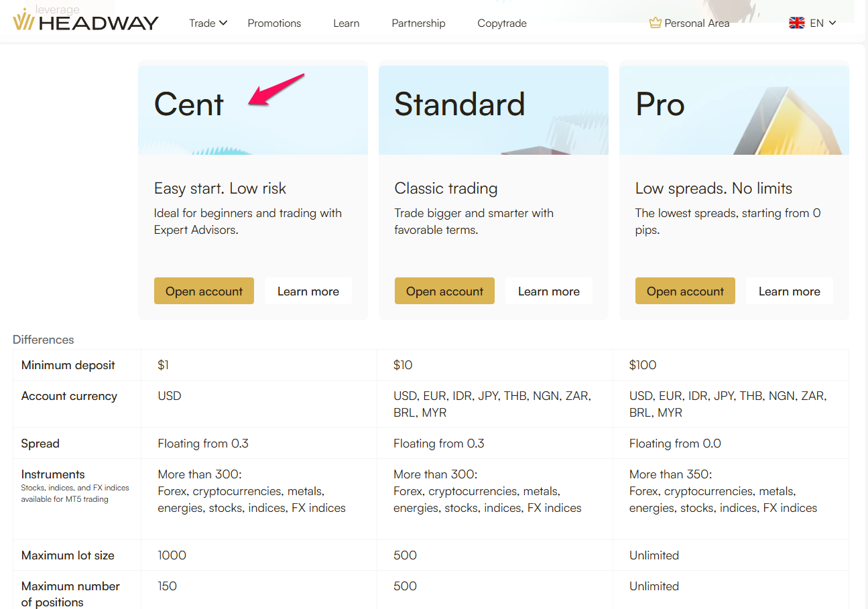Select the $100 minimum deposit value
868x609 pixels.
643,365
